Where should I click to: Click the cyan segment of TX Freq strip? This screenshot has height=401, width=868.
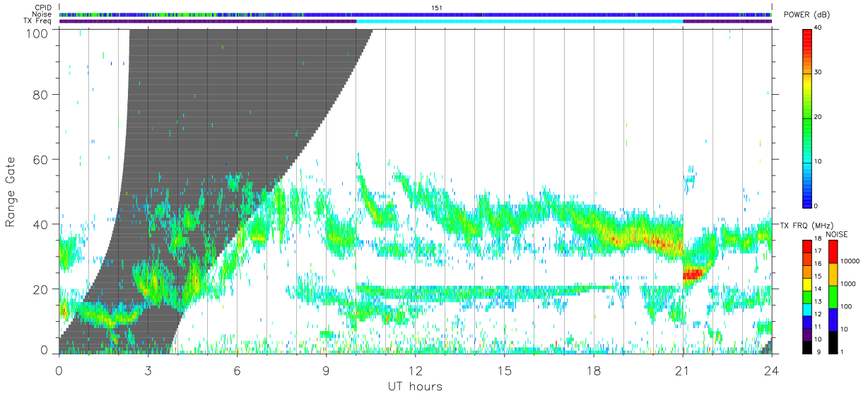(520, 21)
